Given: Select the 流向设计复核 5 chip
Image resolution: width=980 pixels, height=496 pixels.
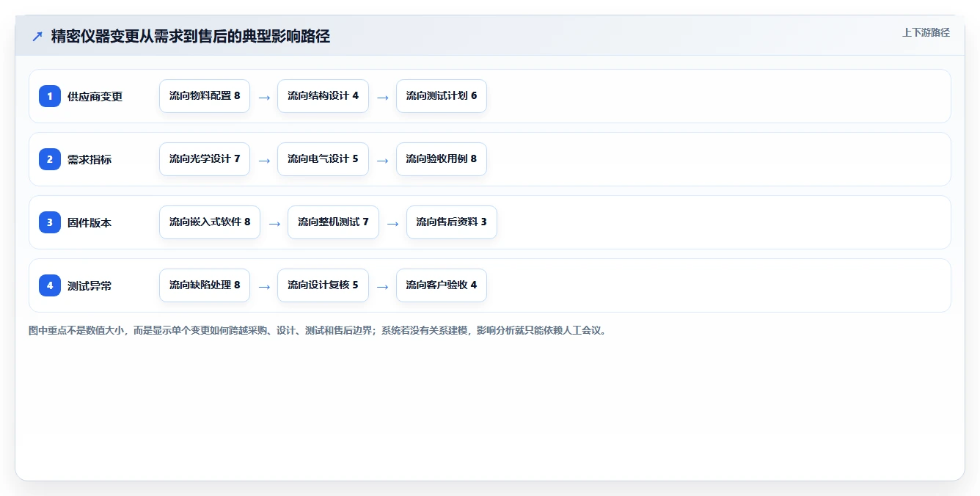Looking at the screenshot, I should click(x=323, y=285).
